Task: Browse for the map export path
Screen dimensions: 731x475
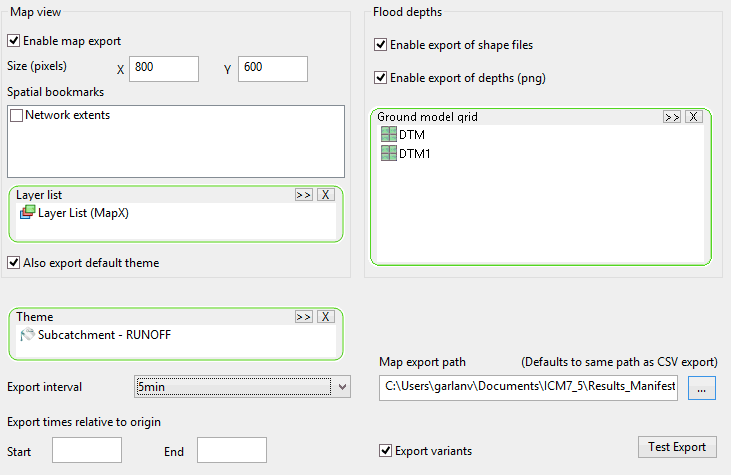Action: point(701,387)
